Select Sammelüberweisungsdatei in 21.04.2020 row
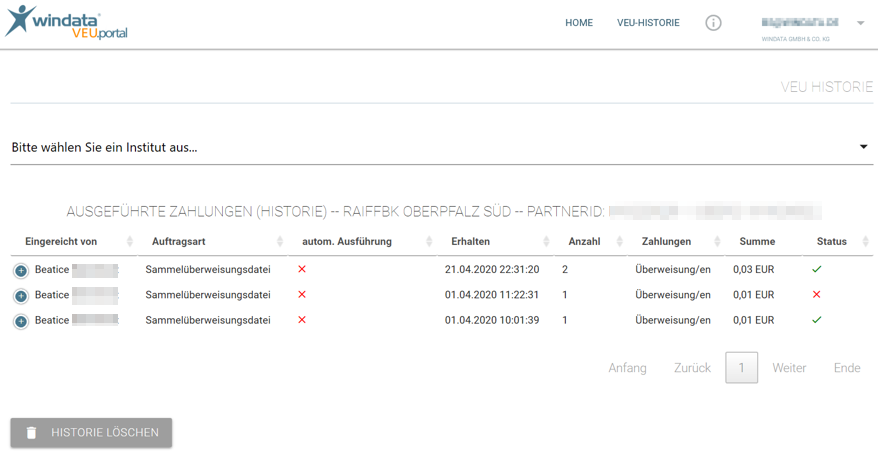Screen dimensions: 878x456 coord(208,269)
